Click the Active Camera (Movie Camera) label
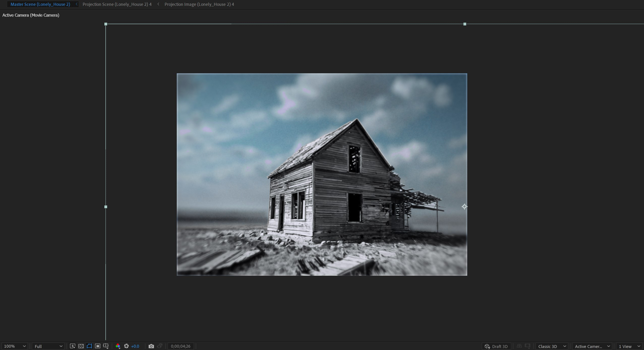The height and width of the screenshot is (350, 644). (31, 15)
